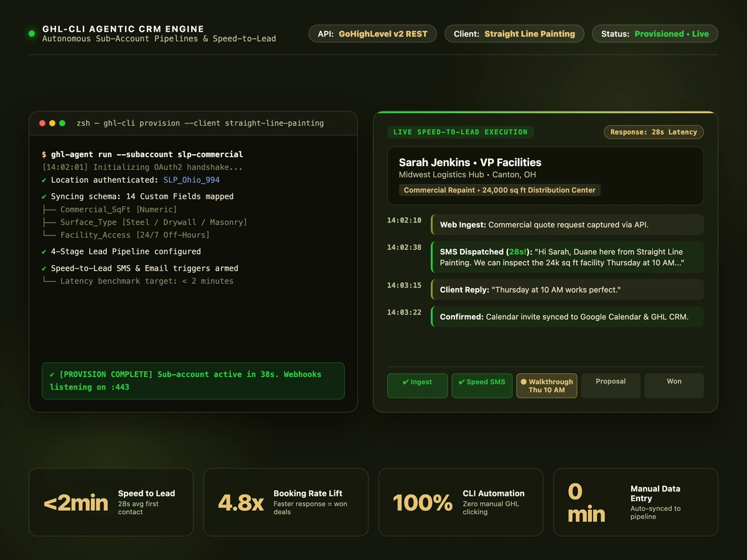Open the Web Ingest event message
The image size is (747, 560).
point(567,225)
